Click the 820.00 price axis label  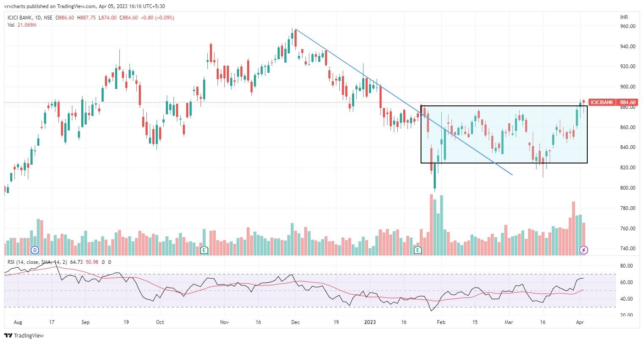[x=627, y=168]
